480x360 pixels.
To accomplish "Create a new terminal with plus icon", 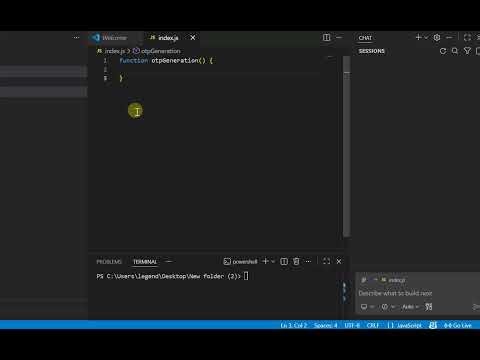I will 265,261.
